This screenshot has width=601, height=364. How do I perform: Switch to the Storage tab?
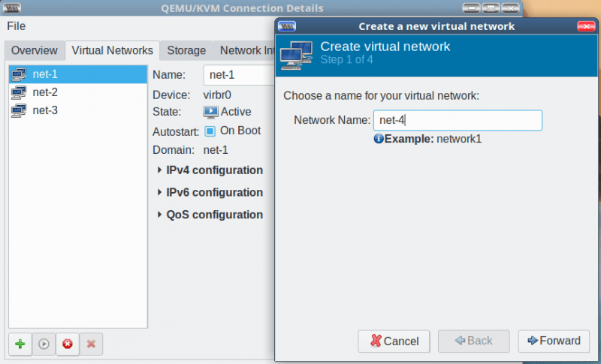tap(186, 51)
